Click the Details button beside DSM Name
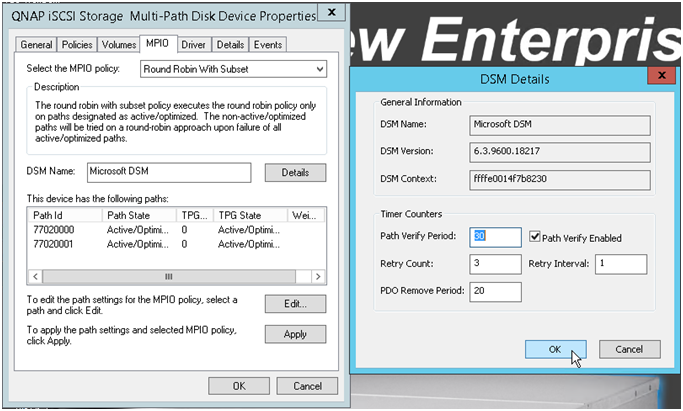The height and width of the screenshot is (411, 683). coord(295,172)
